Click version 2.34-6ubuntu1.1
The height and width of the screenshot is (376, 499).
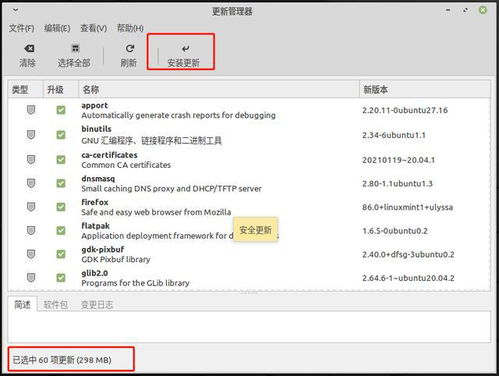coord(394,135)
